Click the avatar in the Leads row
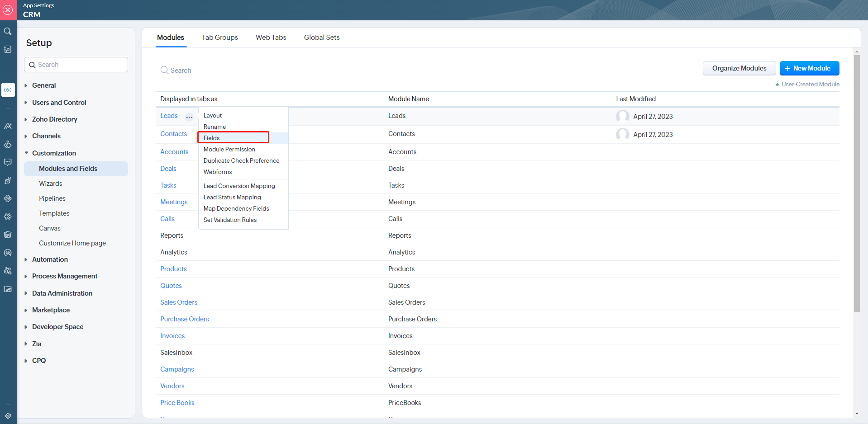 pyautogui.click(x=623, y=116)
